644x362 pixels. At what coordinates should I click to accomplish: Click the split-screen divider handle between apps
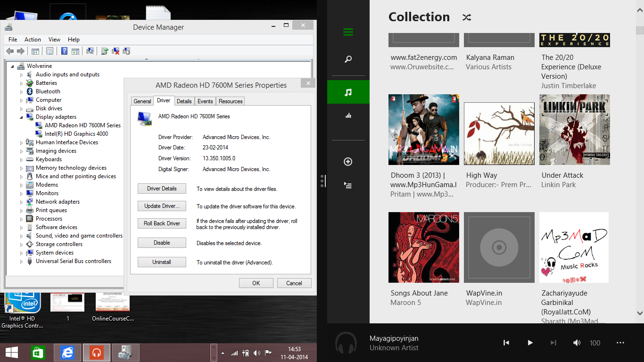(322, 181)
